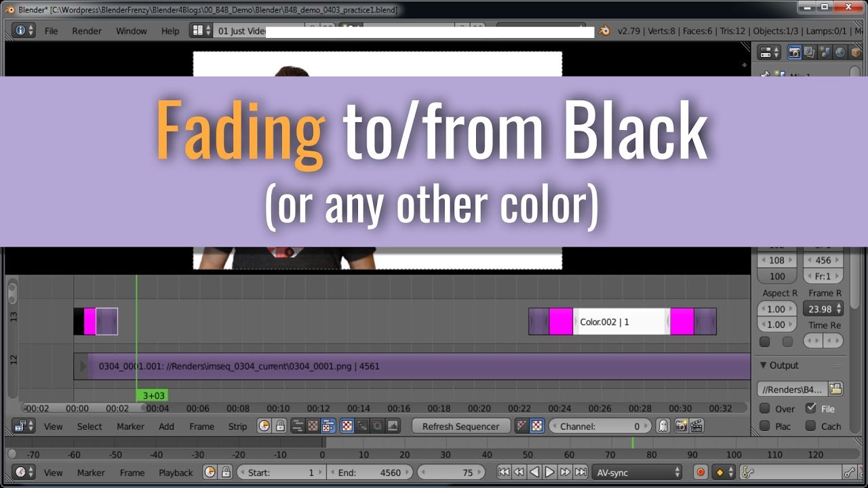This screenshot has height=488, width=868.
Task: Open the Render Layers properties tab
Action: click(x=810, y=52)
